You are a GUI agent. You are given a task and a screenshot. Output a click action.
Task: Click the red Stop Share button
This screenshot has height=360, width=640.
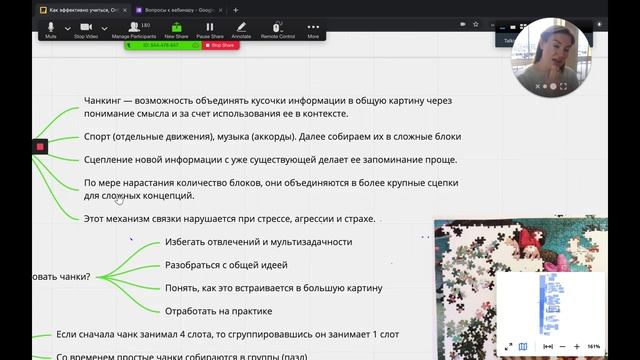[x=220, y=45]
